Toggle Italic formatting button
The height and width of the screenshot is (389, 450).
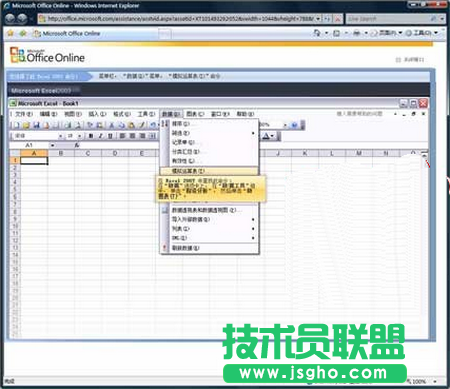100,136
